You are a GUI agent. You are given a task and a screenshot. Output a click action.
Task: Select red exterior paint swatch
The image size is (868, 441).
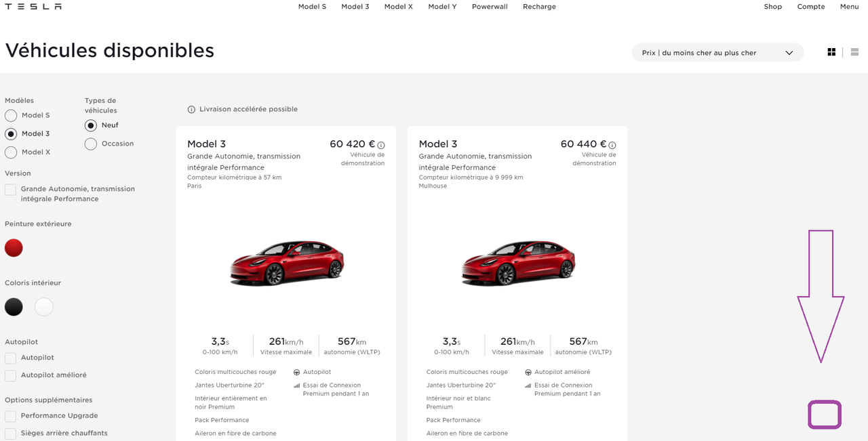14,248
